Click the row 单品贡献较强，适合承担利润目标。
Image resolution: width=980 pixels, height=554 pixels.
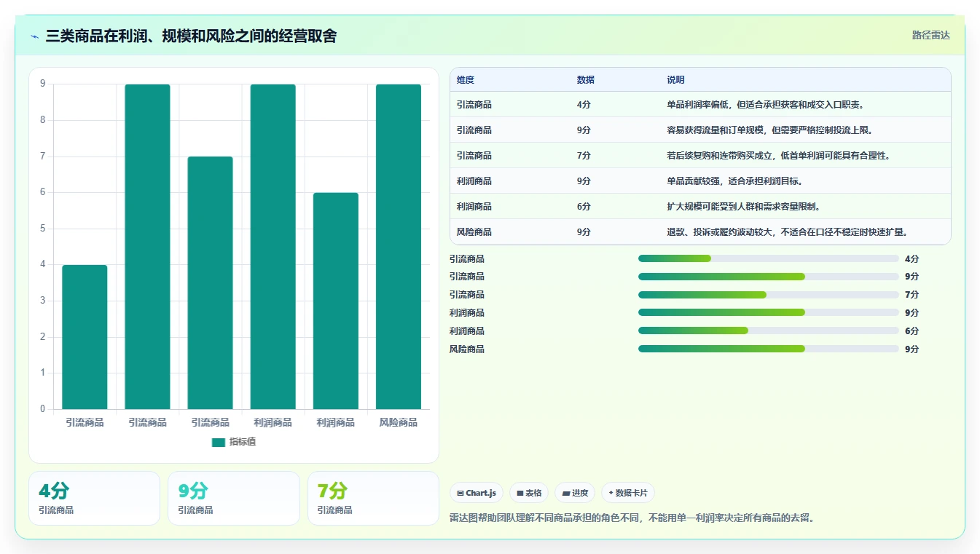(700, 181)
